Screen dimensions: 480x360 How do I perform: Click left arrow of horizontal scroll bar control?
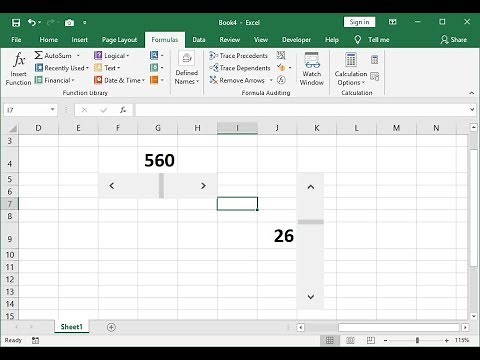(x=112, y=186)
